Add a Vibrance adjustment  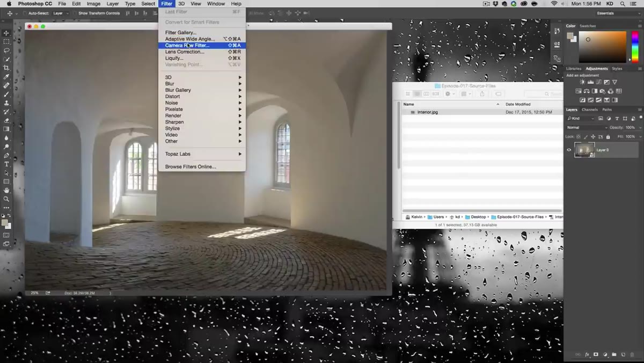[x=614, y=82]
